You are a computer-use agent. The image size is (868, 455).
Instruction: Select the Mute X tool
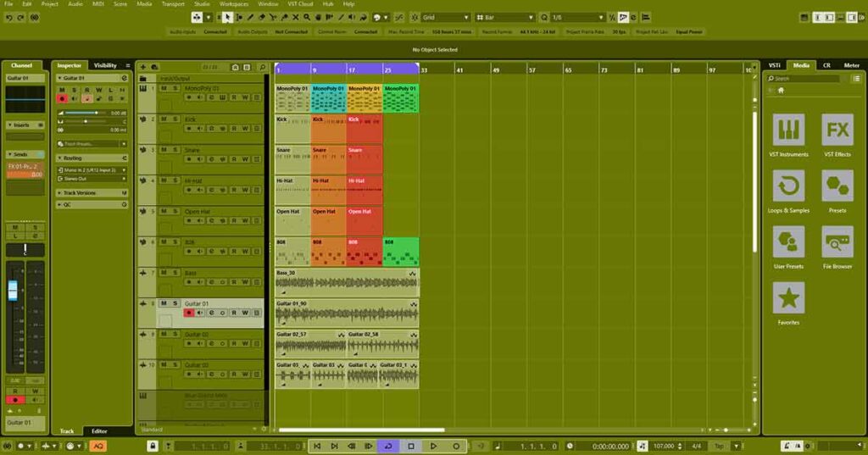296,18
